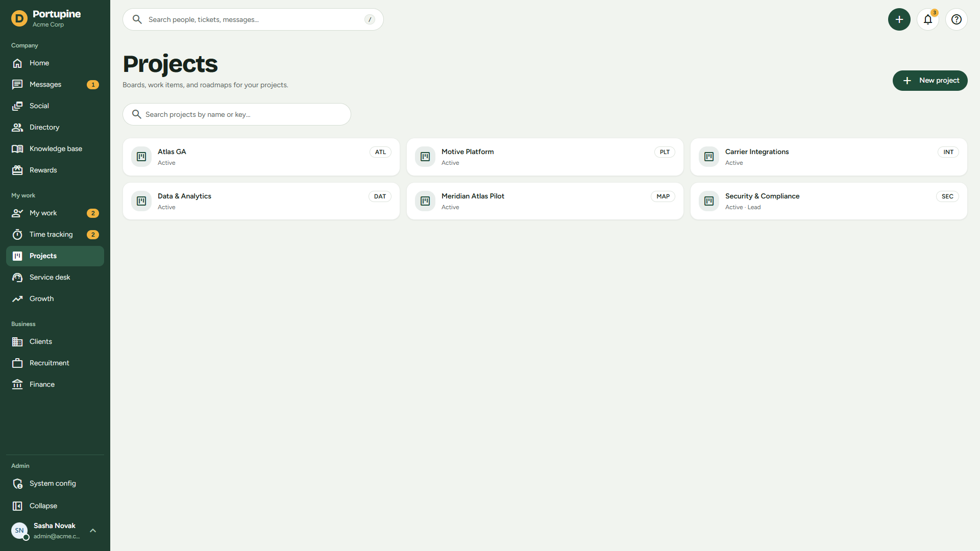Go to the Social section
The width and height of the screenshot is (980, 551).
pyautogui.click(x=55, y=106)
